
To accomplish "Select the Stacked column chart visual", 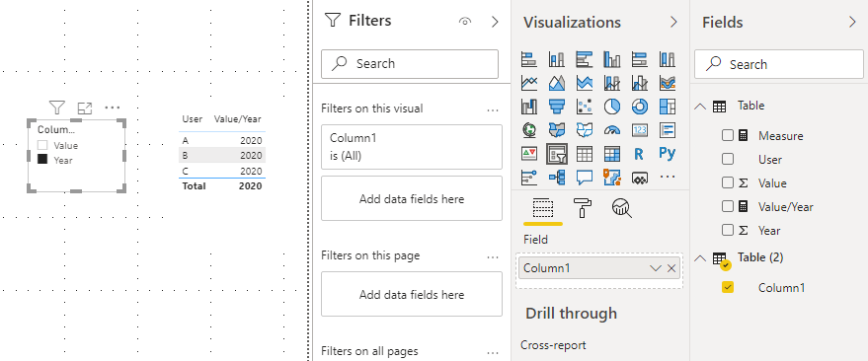I will click(x=557, y=58).
